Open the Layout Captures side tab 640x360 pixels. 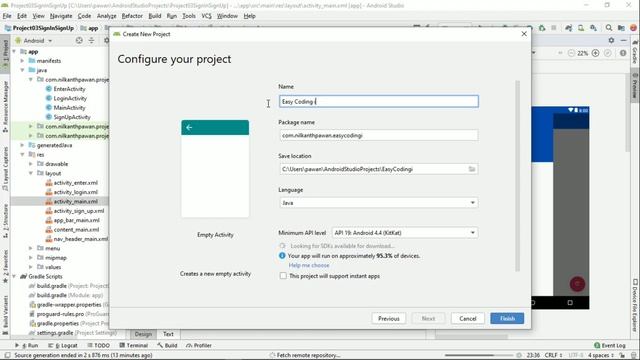click(x=5, y=168)
